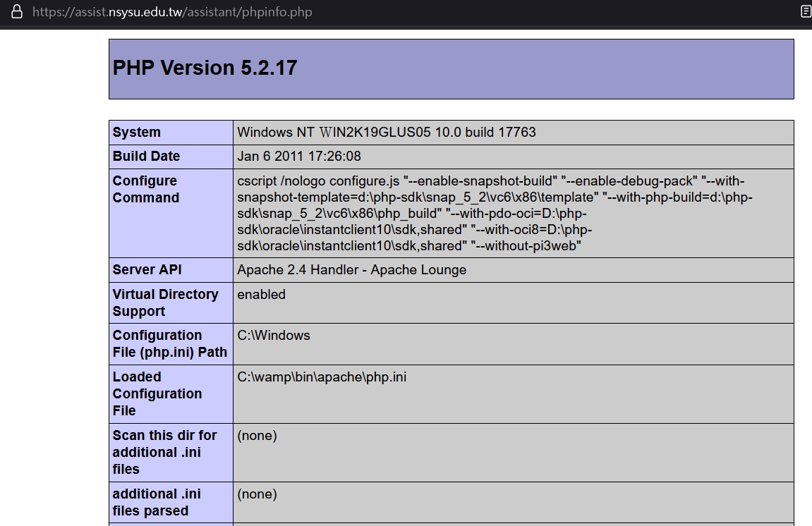The height and width of the screenshot is (526, 812).
Task: Click Scan this dir for additional .ini label
Action: coord(164,452)
